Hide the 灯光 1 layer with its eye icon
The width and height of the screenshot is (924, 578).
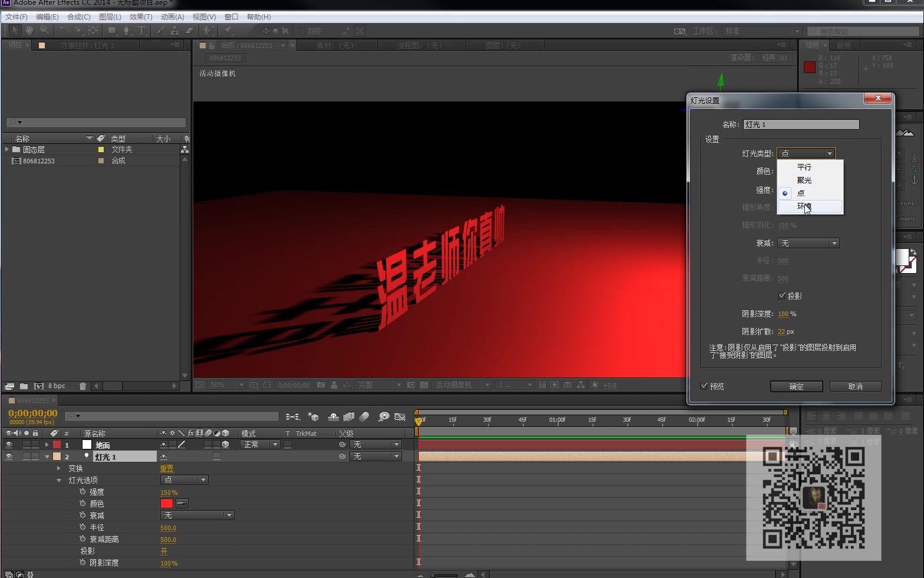(x=9, y=457)
